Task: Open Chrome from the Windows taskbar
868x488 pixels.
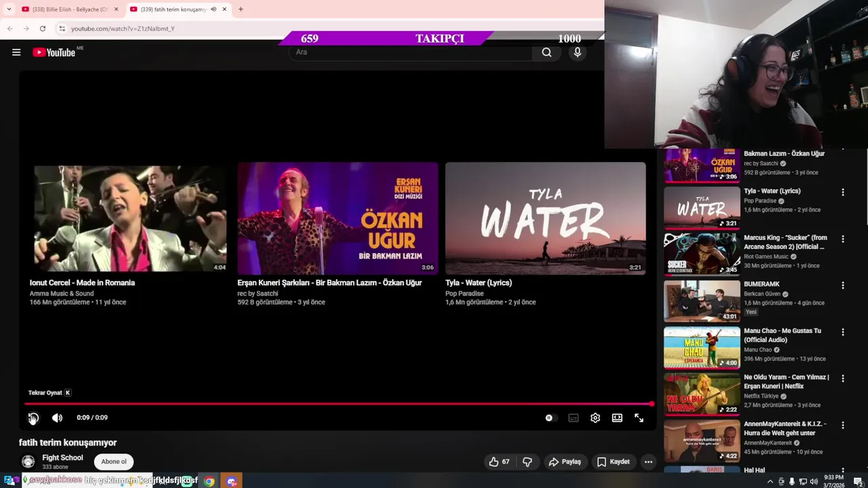Action: [x=210, y=481]
